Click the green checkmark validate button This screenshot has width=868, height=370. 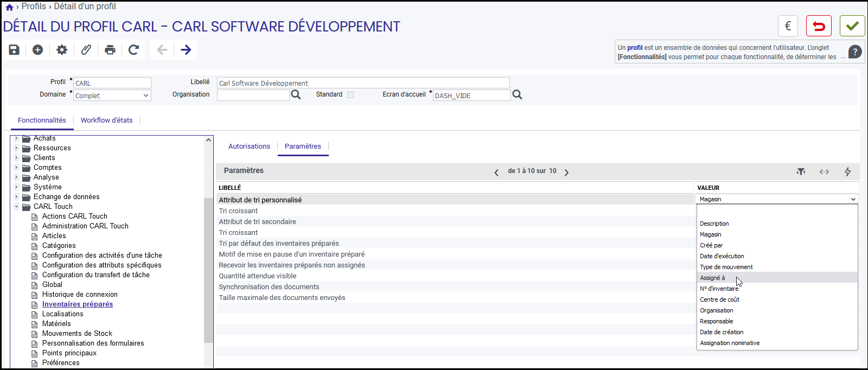pos(852,26)
